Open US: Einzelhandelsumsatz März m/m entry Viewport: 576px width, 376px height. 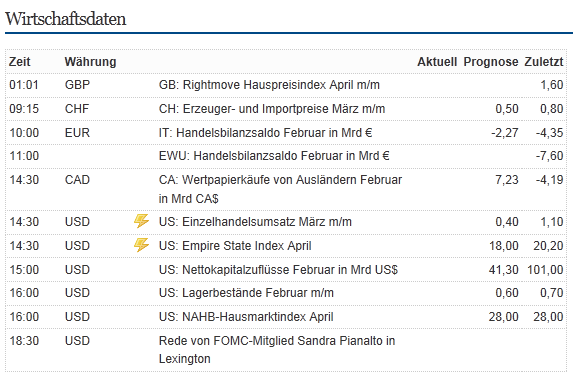[255, 222]
